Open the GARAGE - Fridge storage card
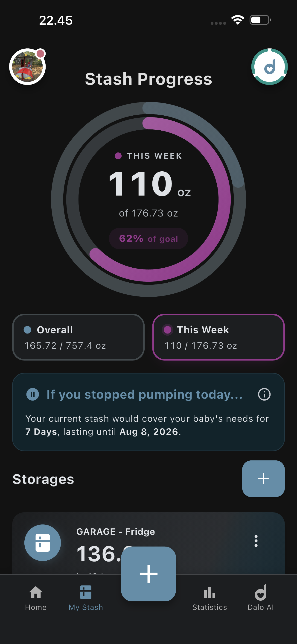 click(x=148, y=543)
